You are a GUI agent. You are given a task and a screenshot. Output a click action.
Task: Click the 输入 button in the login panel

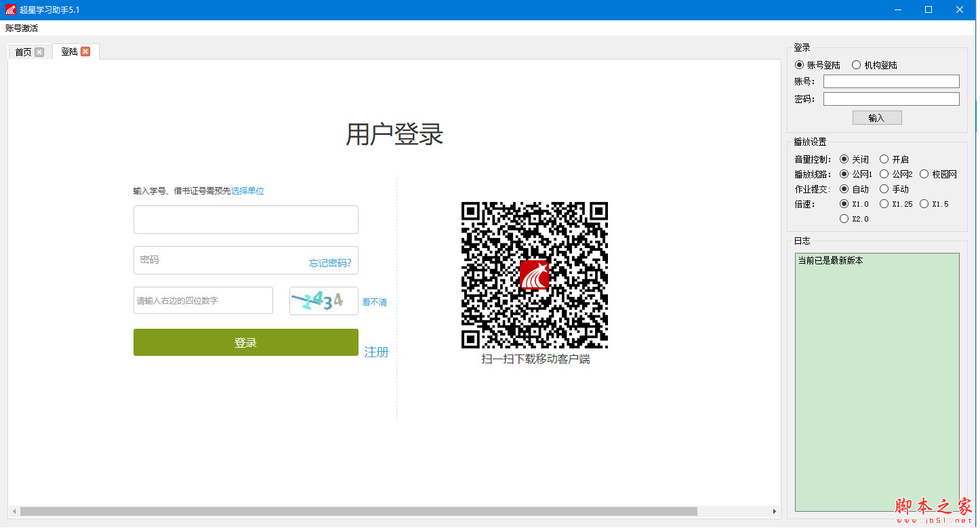(877, 118)
